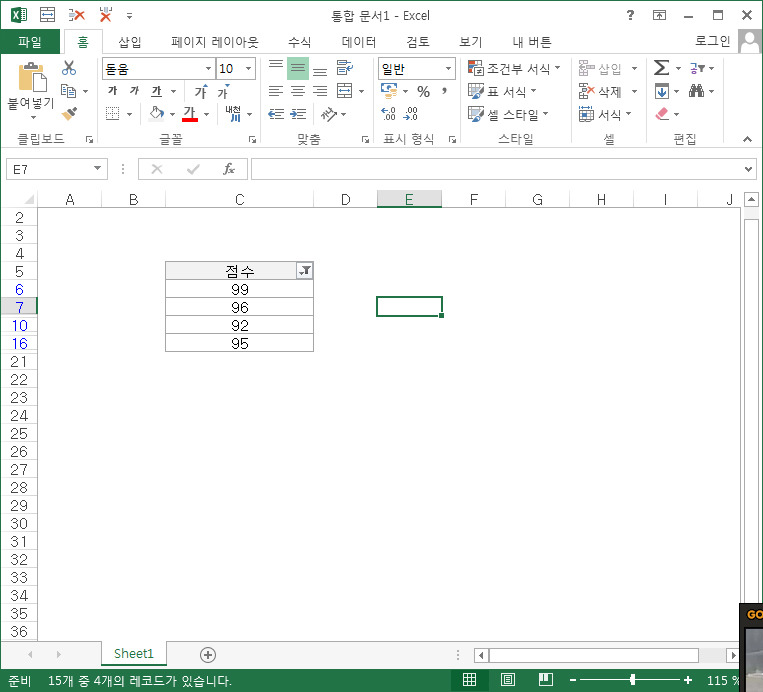Image resolution: width=763 pixels, height=692 pixels.
Task: Decrease decimal places
Action: (411, 114)
